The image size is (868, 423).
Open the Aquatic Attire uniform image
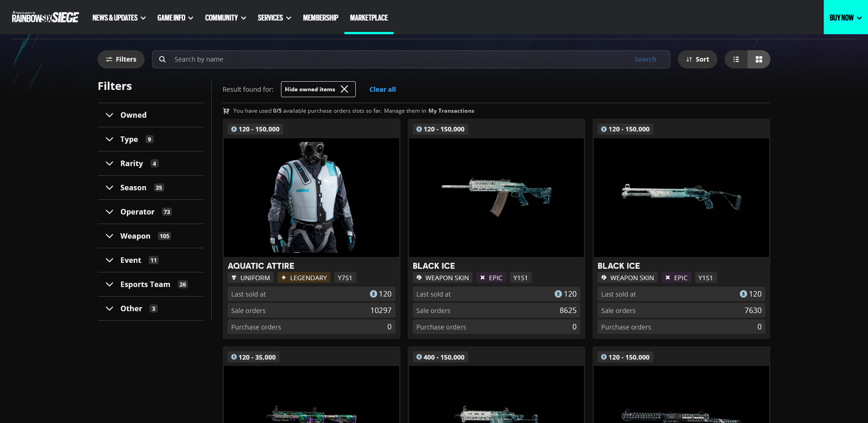tap(312, 197)
